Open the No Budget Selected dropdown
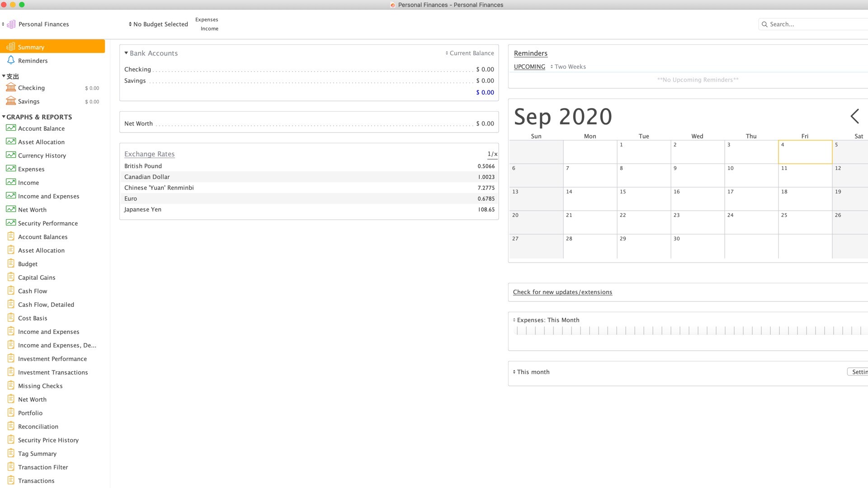868x488 pixels. pos(158,24)
